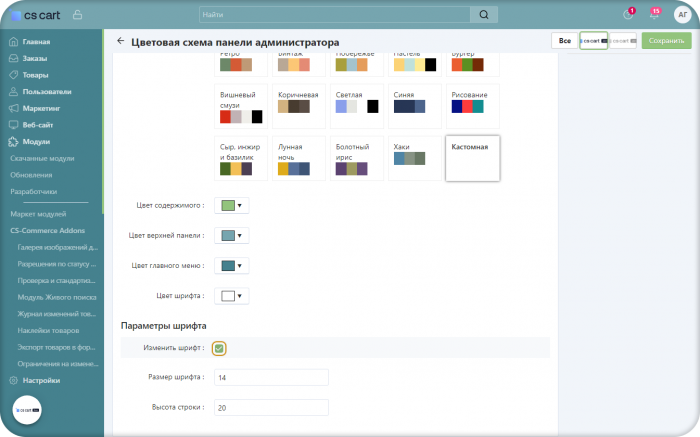Open the clock icon with 1 badge

(x=628, y=15)
